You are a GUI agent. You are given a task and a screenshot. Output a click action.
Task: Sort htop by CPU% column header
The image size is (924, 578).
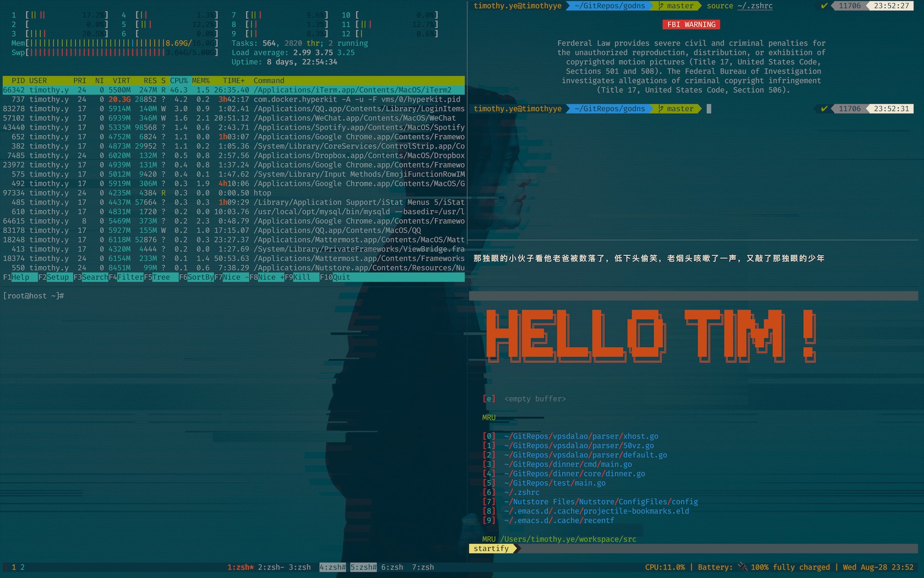[179, 81]
